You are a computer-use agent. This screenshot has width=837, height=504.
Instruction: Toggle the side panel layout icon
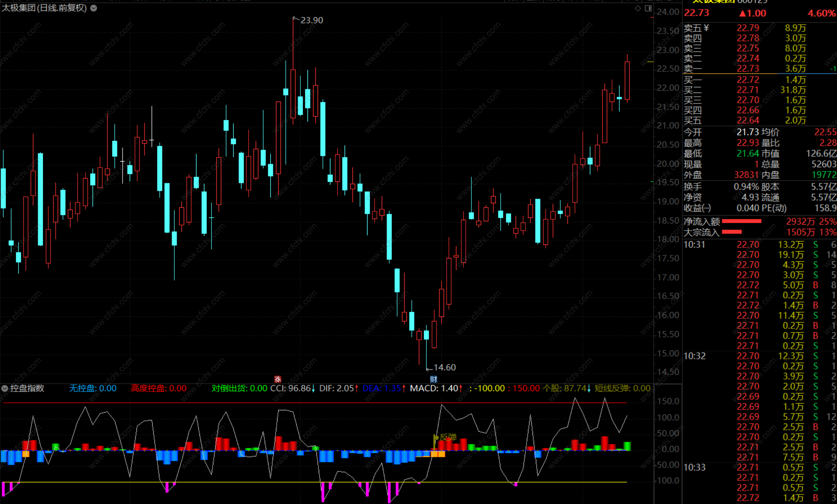pyautogui.click(x=648, y=8)
